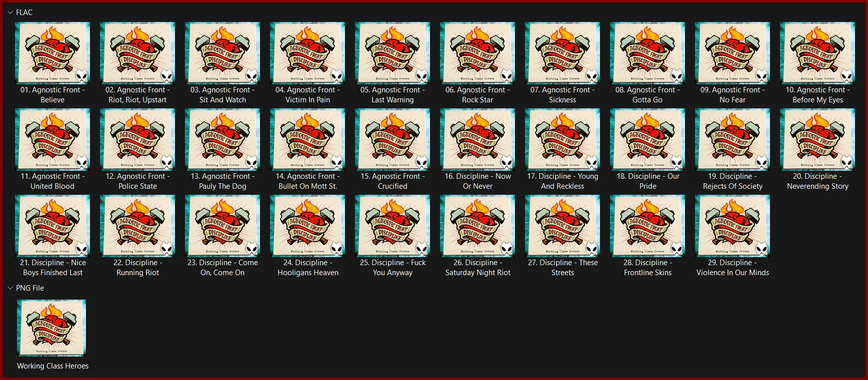Click file name "01. Agnostic Front - Believe"
This screenshot has width=868, height=380.
point(52,95)
